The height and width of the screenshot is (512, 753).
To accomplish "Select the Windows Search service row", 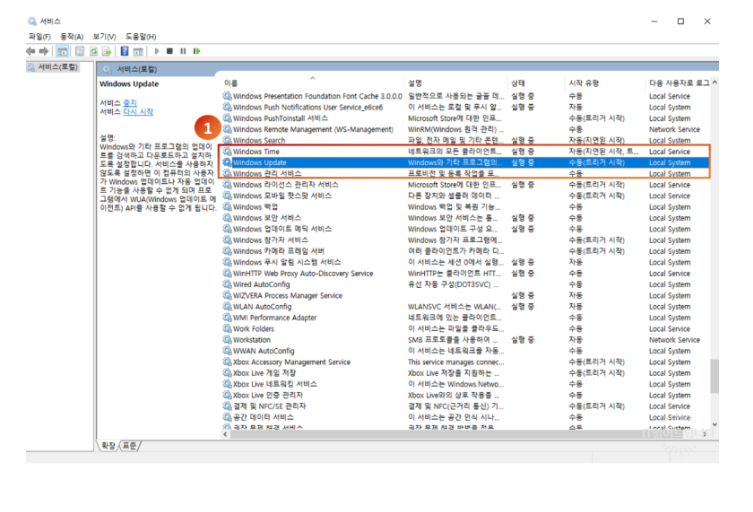I will [465, 140].
